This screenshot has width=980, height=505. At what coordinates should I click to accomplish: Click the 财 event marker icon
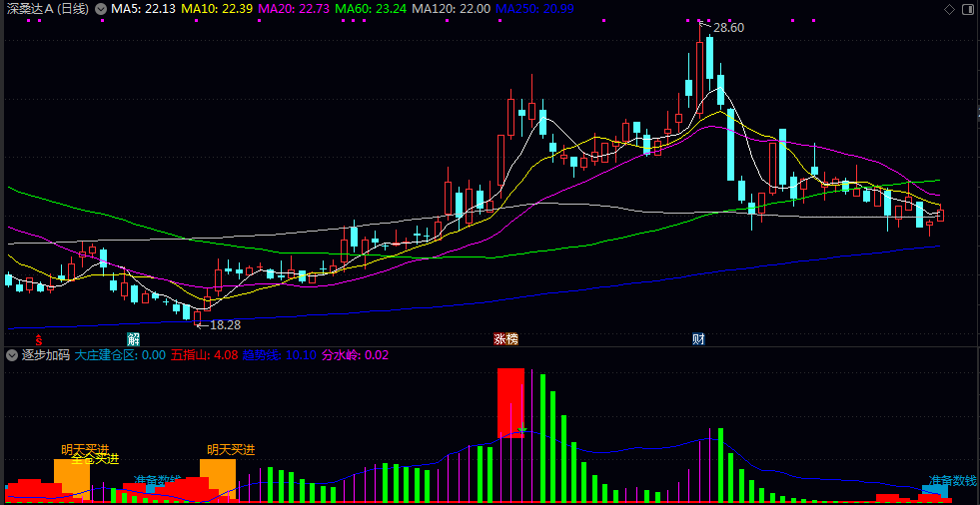(698, 339)
